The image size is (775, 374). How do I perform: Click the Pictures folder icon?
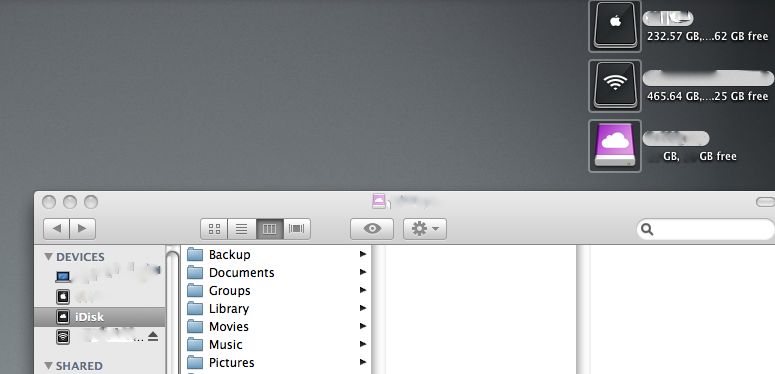tap(195, 363)
